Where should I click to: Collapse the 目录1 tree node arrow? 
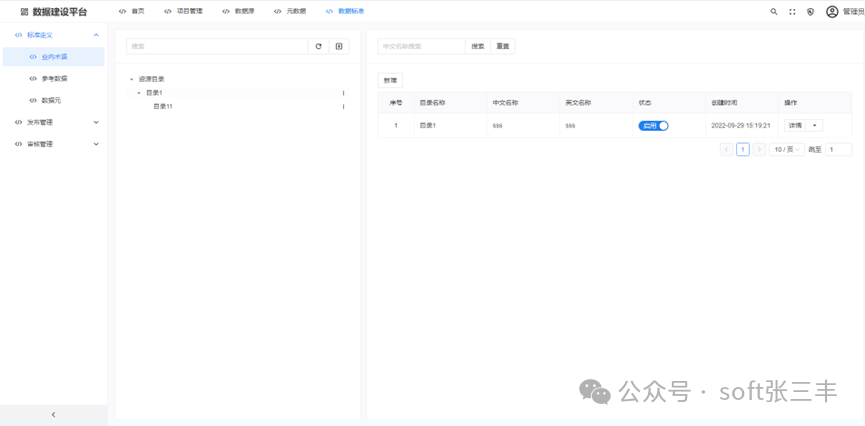point(138,93)
